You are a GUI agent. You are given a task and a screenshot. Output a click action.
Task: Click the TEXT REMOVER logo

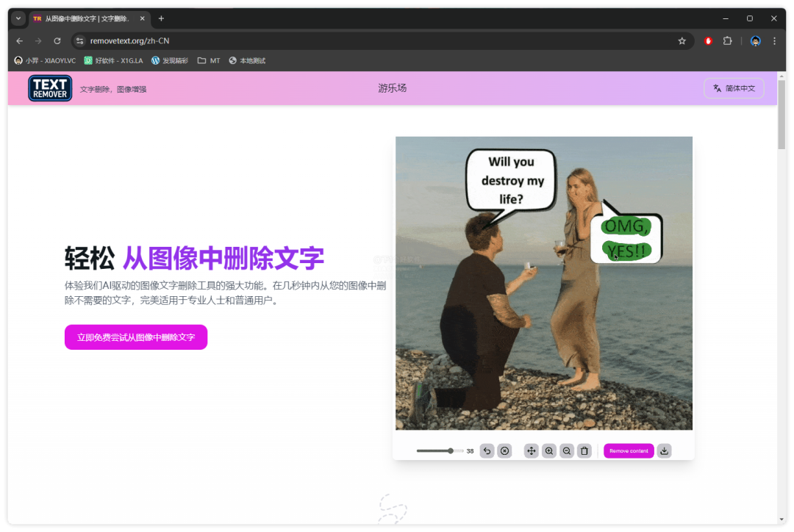click(x=50, y=88)
